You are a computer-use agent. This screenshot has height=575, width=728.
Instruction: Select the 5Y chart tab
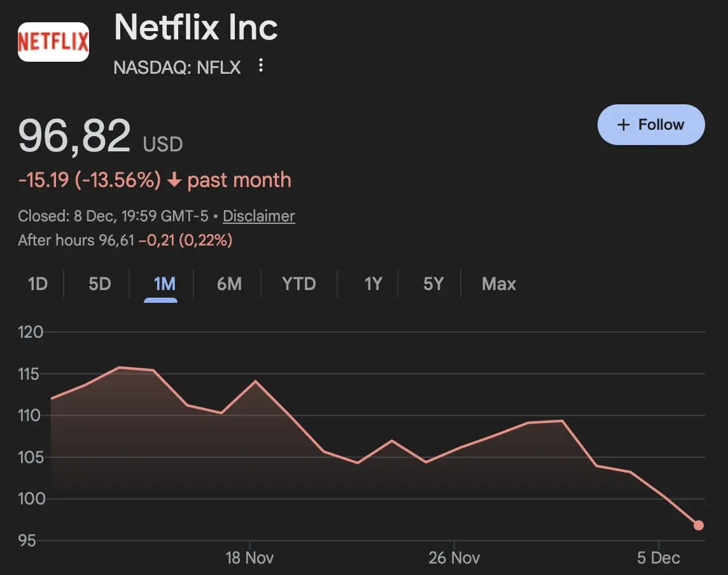point(433,284)
